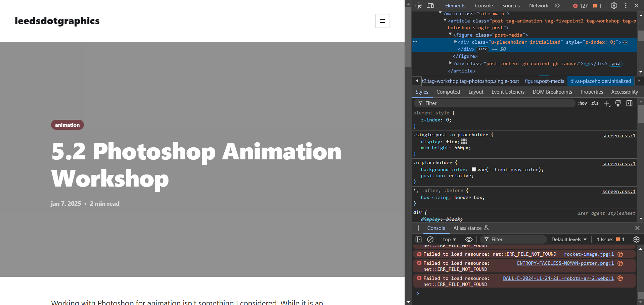The height and width of the screenshot is (305, 644).
Task: Select div.u-placeholder.initialized breadcrumb
Action: pos(601,81)
